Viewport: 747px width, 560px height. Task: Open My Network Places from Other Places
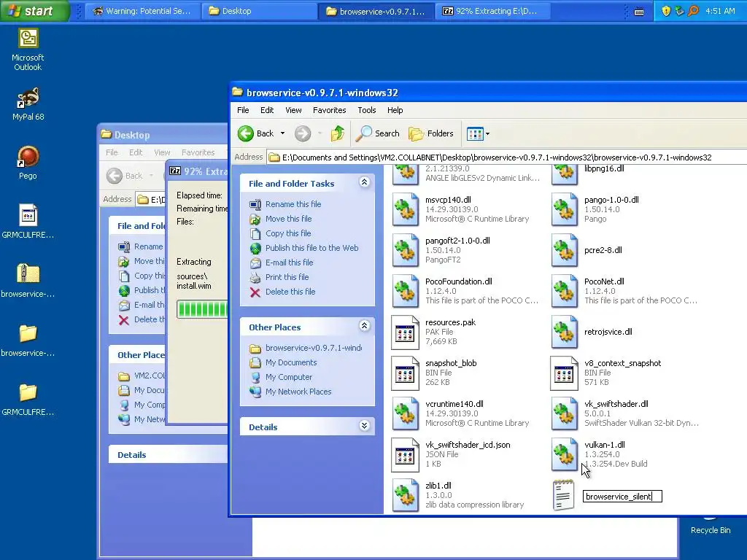pyautogui.click(x=298, y=392)
